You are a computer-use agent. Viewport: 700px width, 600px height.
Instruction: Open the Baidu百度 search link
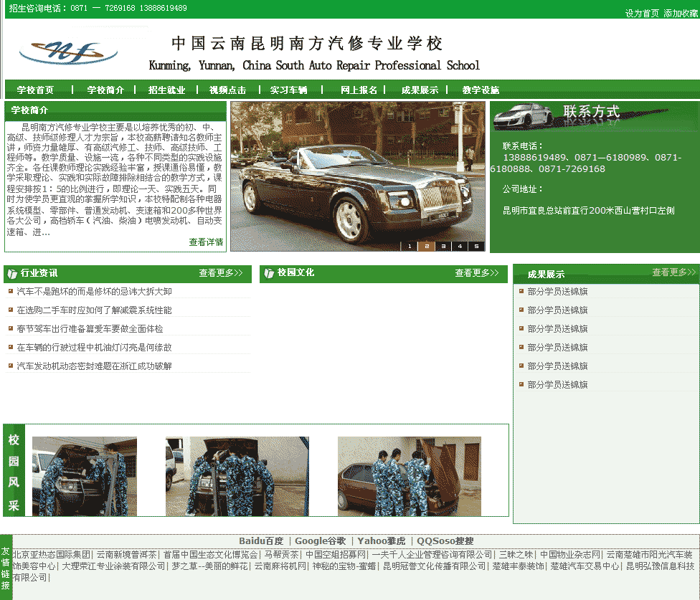261,541
